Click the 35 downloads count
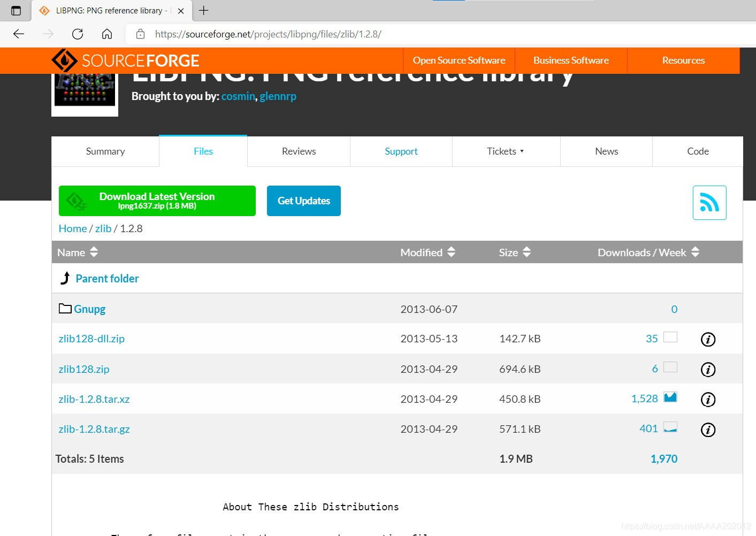 click(652, 339)
